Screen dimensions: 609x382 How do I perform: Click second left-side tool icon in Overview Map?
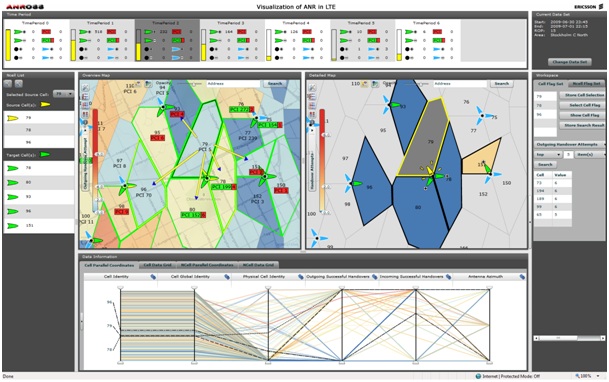point(85,97)
